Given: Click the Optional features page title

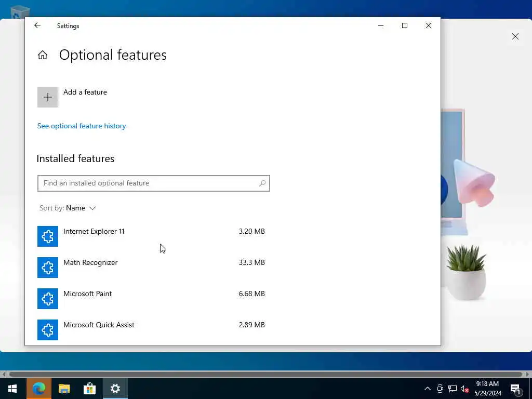Looking at the screenshot, I should (x=113, y=55).
